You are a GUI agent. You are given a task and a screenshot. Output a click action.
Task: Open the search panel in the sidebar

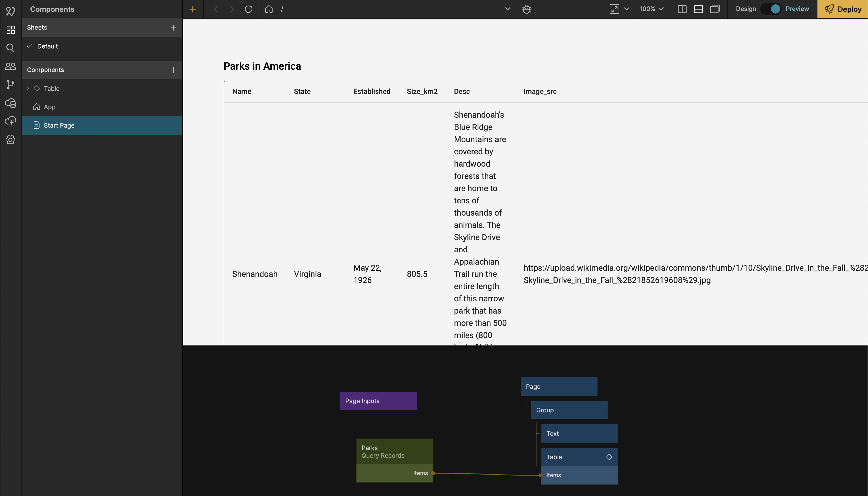click(x=10, y=48)
